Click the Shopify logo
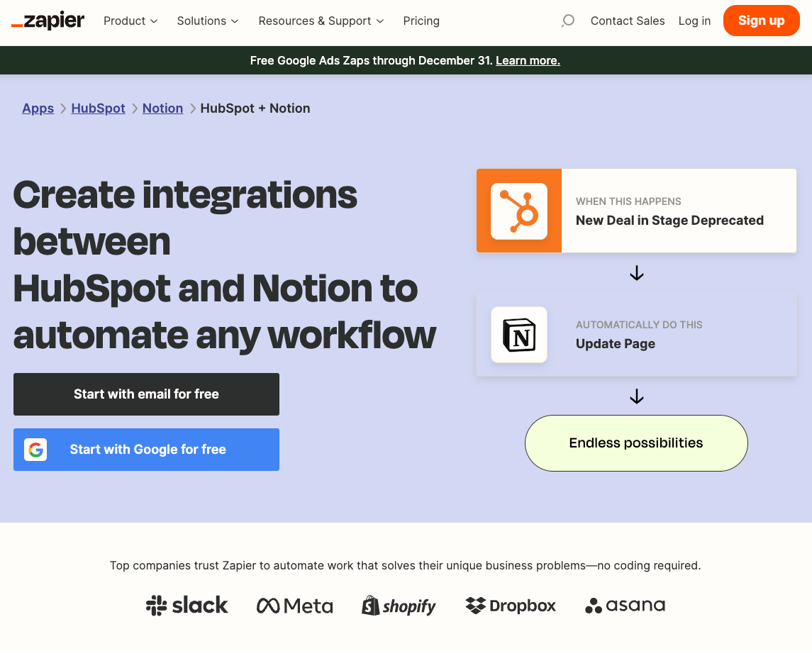This screenshot has width=812, height=651. point(399,606)
